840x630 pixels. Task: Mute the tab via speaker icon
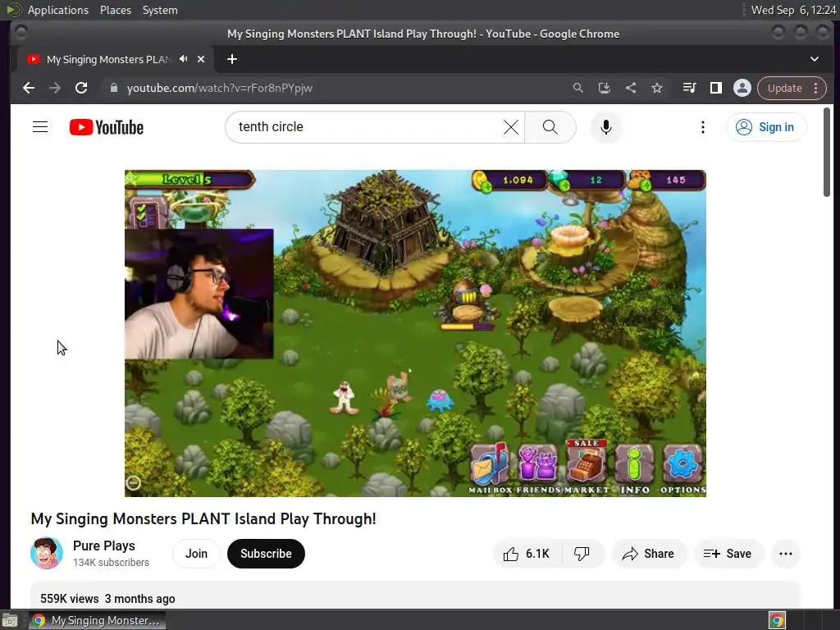183,59
